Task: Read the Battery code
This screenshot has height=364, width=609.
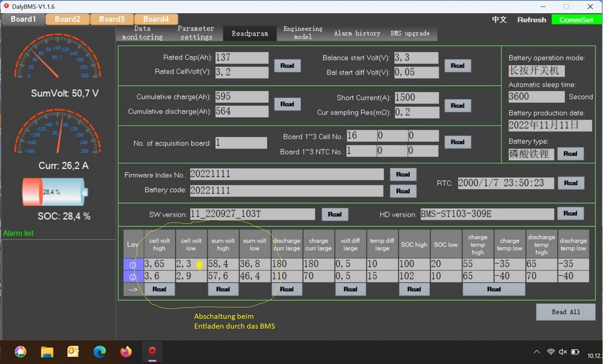Action: click(403, 191)
